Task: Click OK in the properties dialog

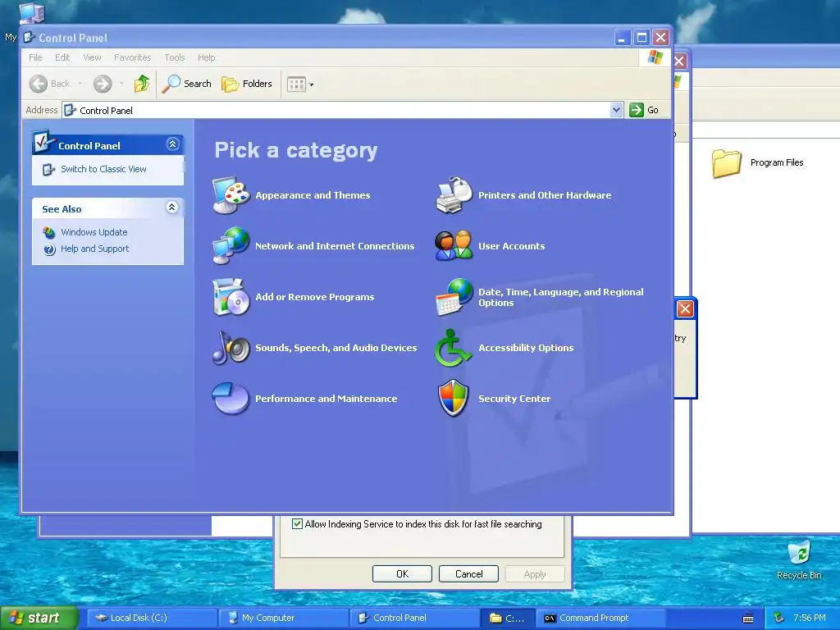Action: point(402,573)
